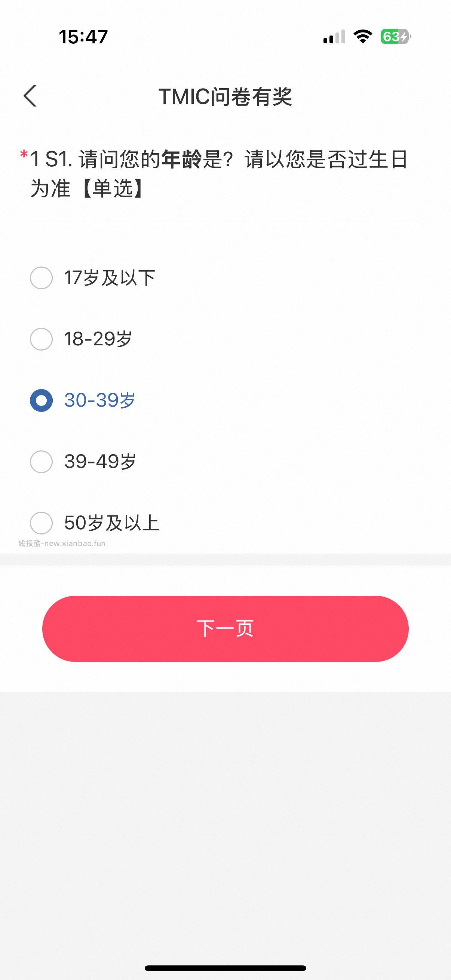Select the 50岁及以上 radio button
The image size is (451, 980).
tap(41, 523)
